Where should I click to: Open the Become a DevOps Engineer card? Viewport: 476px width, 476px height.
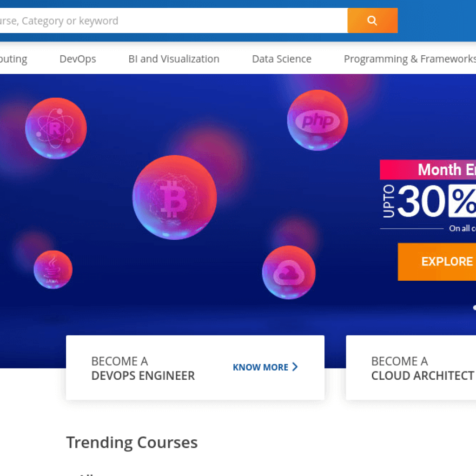coord(143,368)
